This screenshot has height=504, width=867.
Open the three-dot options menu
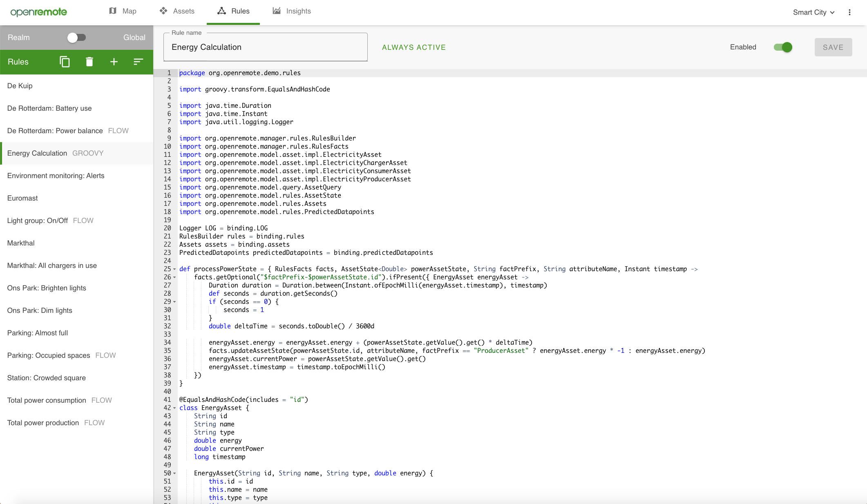(849, 12)
